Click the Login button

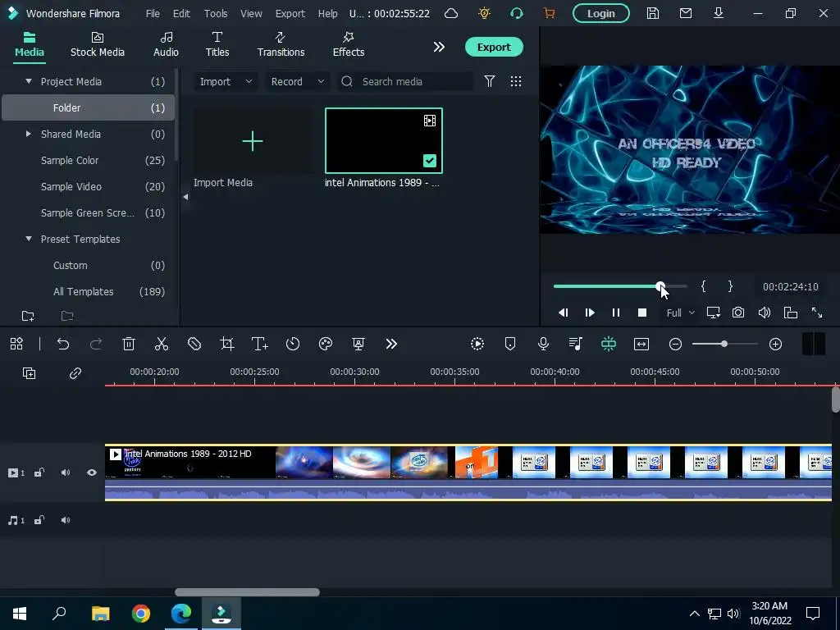tap(601, 13)
